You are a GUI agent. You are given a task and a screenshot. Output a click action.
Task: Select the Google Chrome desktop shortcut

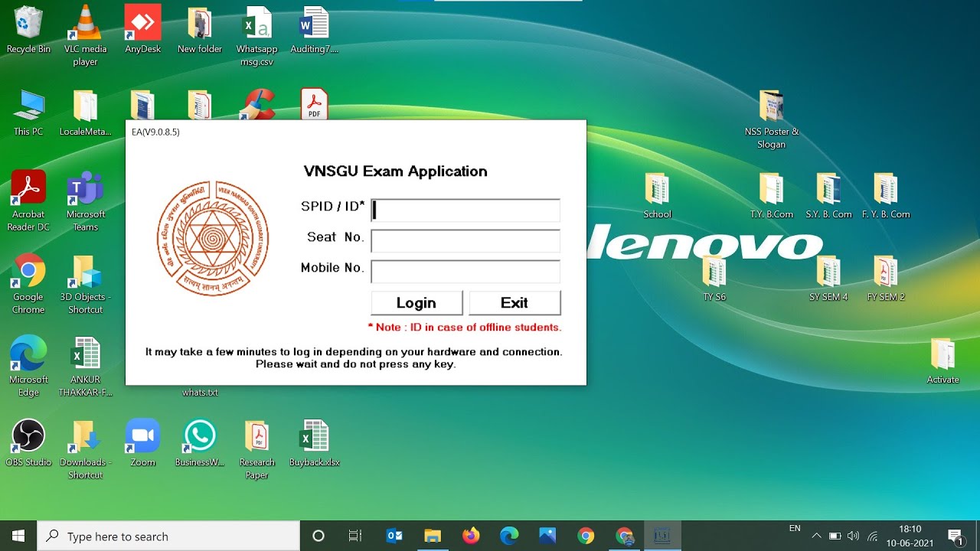coord(28,284)
